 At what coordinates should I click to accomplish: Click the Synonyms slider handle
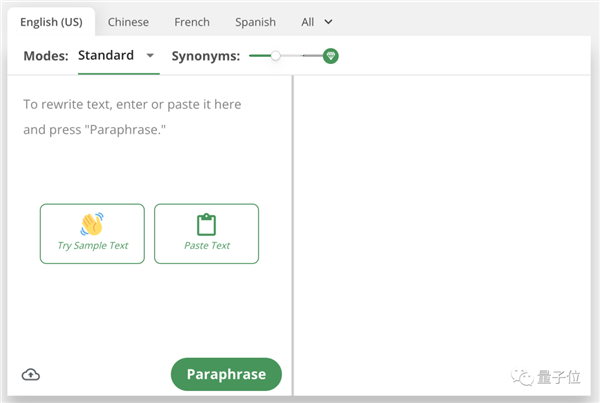coord(276,56)
